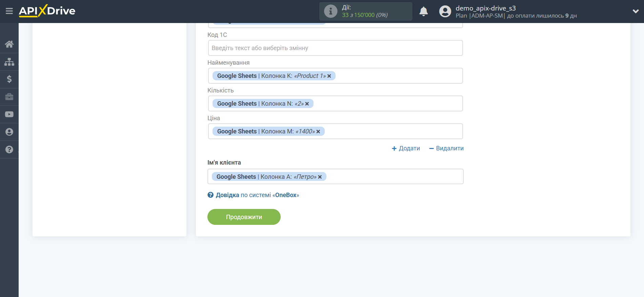The width and height of the screenshot is (644, 297).
Task: Expand the account dropdown chevron
Action: pos(636,11)
